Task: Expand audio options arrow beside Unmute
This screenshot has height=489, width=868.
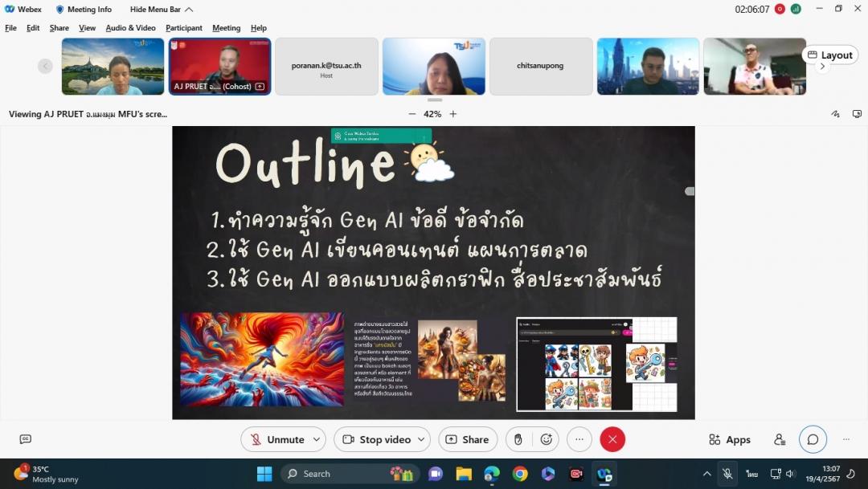Action: (x=317, y=439)
